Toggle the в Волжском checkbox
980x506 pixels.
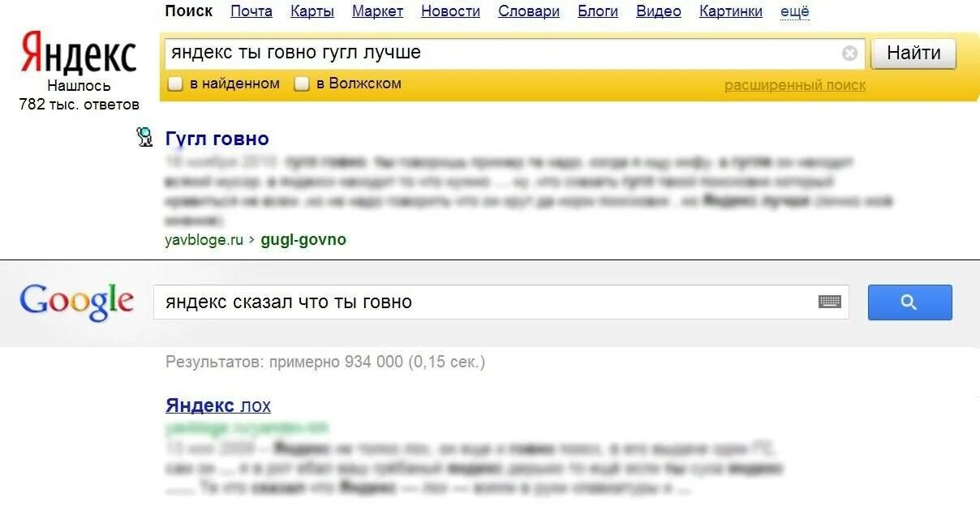click(x=302, y=84)
